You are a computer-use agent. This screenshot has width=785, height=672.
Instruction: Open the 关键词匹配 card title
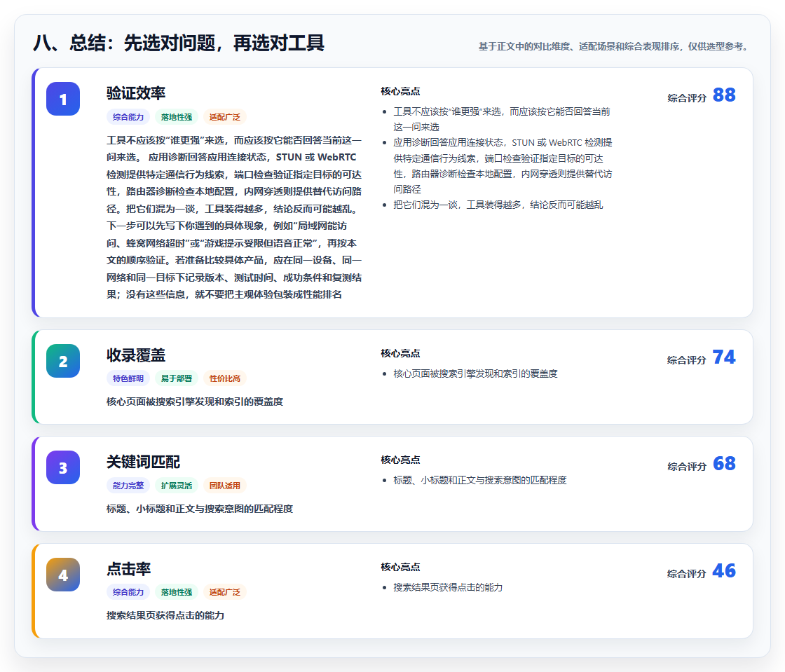tap(143, 462)
